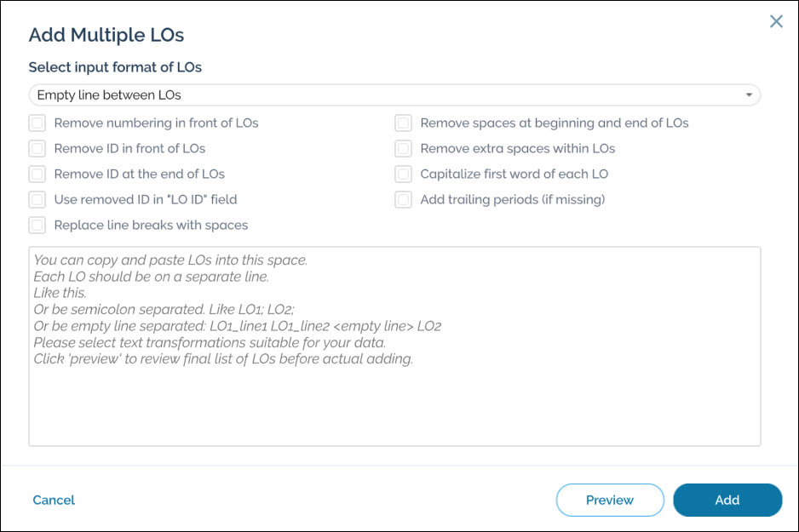The height and width of the screenshot is (532, 799).
Task: Toggle Remove extra spaces within LOs
Action: (404, 149)
